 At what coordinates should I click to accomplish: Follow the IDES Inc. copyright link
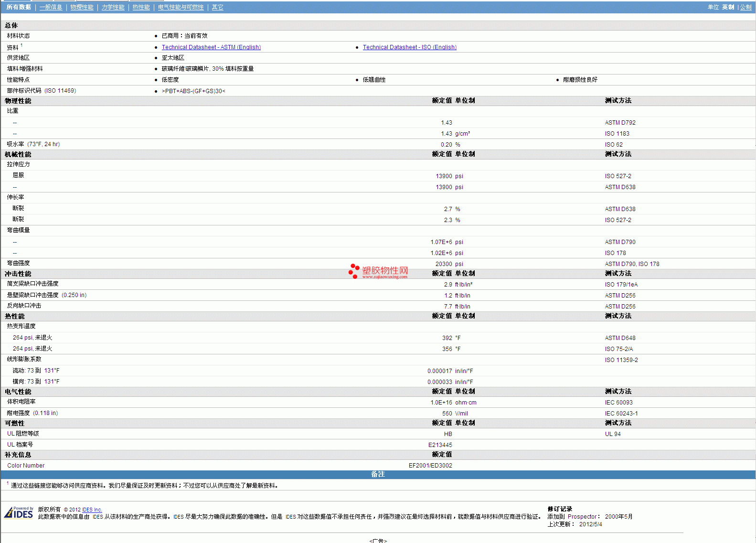coord(92,510)
